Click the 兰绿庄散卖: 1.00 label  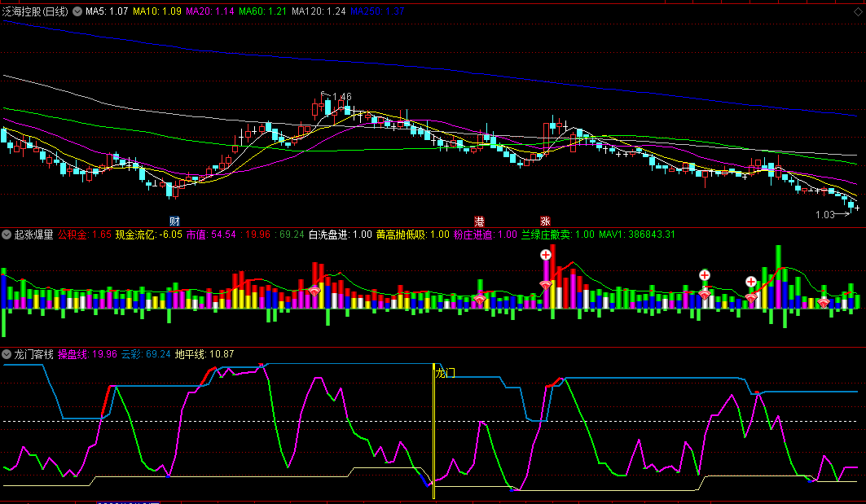click(558, 234)
